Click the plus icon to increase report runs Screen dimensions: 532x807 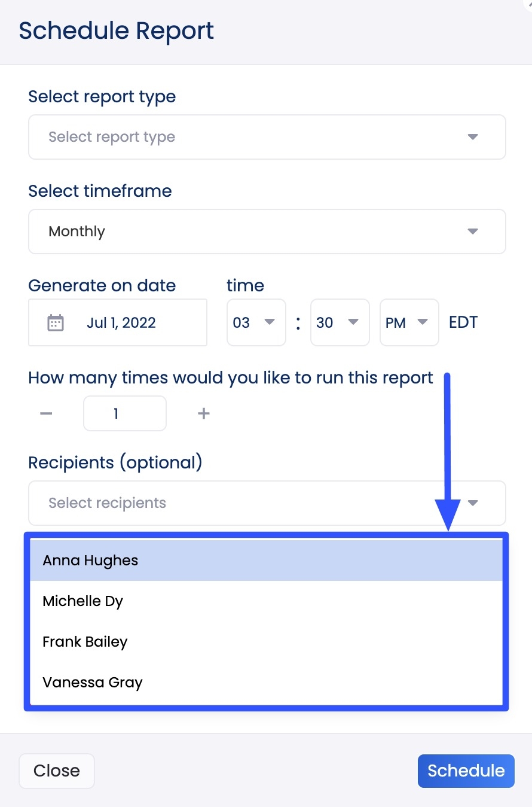203,413
